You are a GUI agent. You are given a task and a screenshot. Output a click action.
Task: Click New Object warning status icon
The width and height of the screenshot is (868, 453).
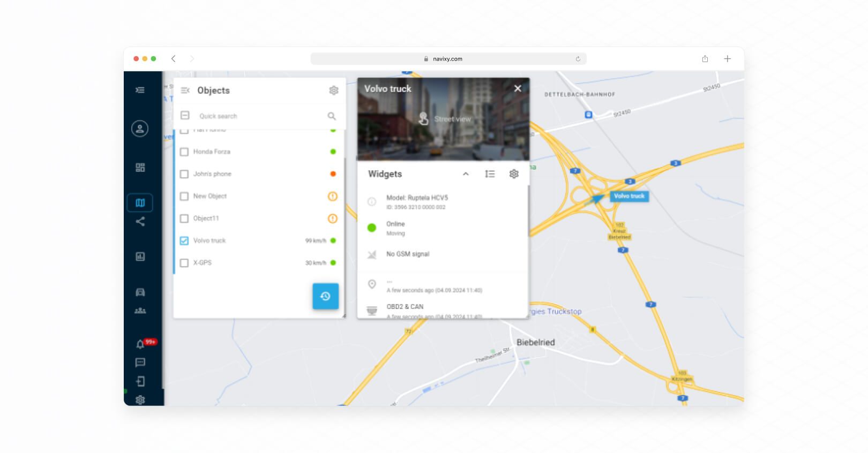(x=333, y=197)
